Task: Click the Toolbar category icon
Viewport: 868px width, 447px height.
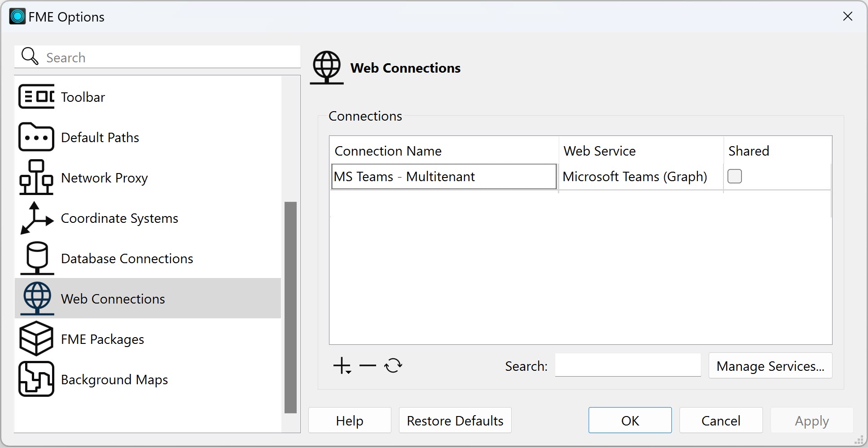Action: point(36,97)
